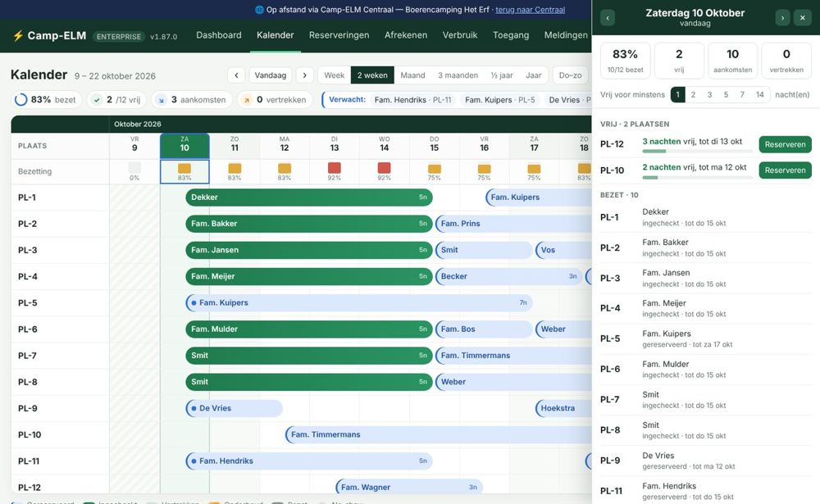
Task: Open Dekker's booking bar on PL-1
Action: point(308,198)
